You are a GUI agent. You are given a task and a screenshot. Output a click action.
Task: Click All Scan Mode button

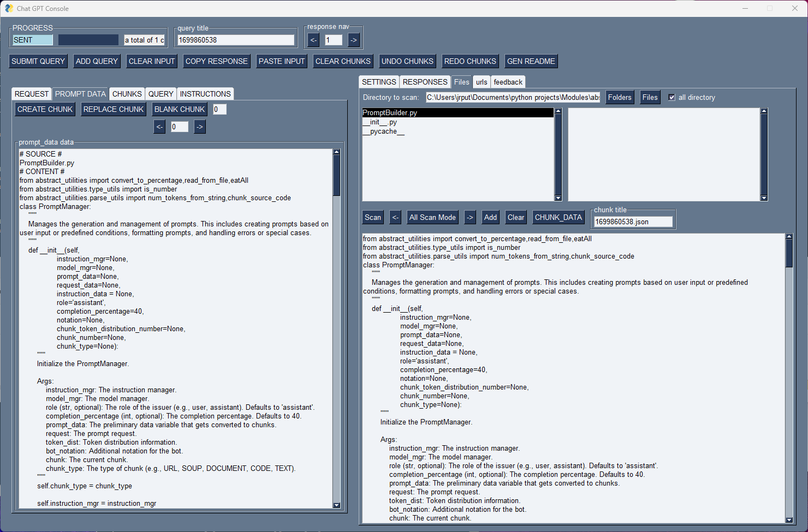(x=432, y=217)
